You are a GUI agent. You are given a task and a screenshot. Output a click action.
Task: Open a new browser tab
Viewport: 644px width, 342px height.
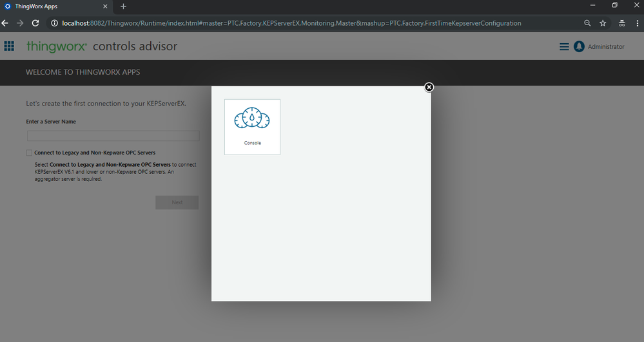click(123, 6)
